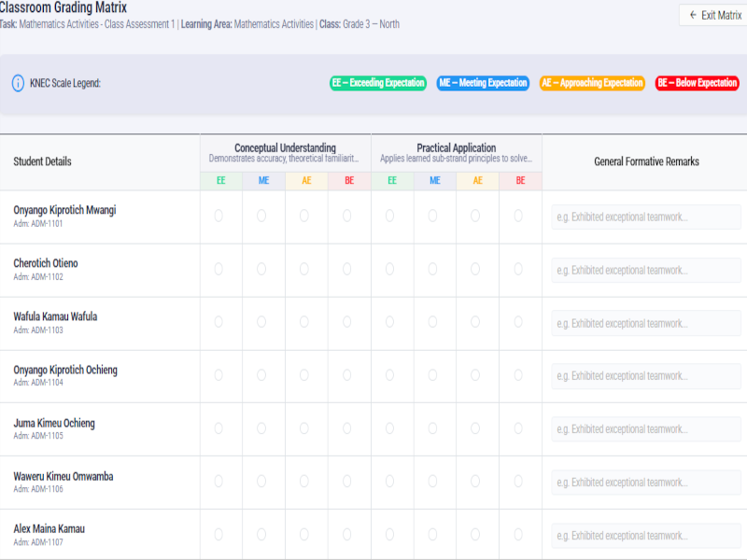This screenshot has height=560, width=747.
Task: Mark Waweru Kimeu Omwamba BE for Practical Application
Action: point(518,482)
